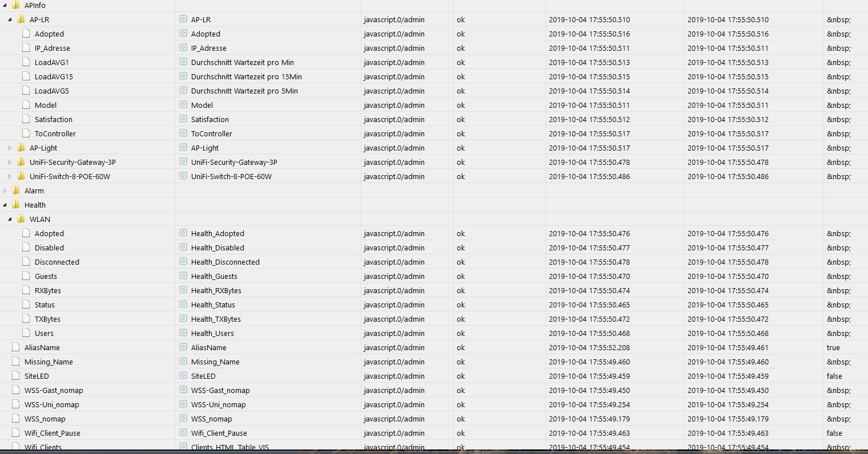This screenshot has height=454, width=868.
Task: Click the Health_TXBytes name cell
Action: tap(216, 319)
